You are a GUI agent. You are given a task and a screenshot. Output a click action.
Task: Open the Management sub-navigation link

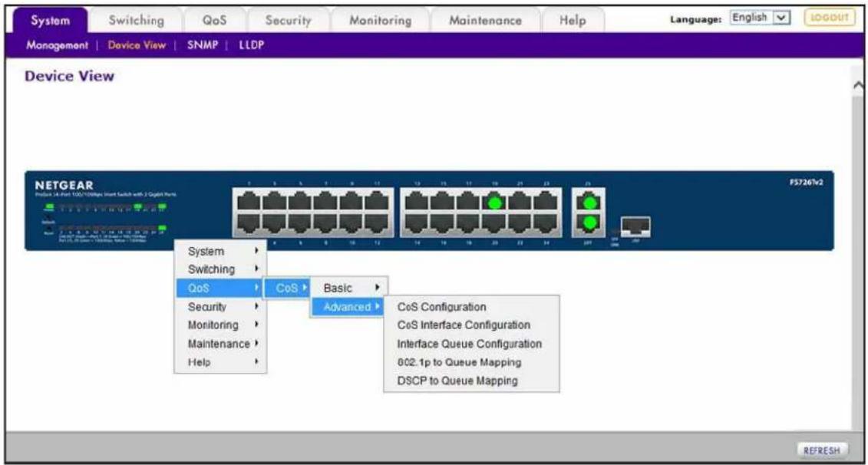pyautogui.click(x=57, y=46)
